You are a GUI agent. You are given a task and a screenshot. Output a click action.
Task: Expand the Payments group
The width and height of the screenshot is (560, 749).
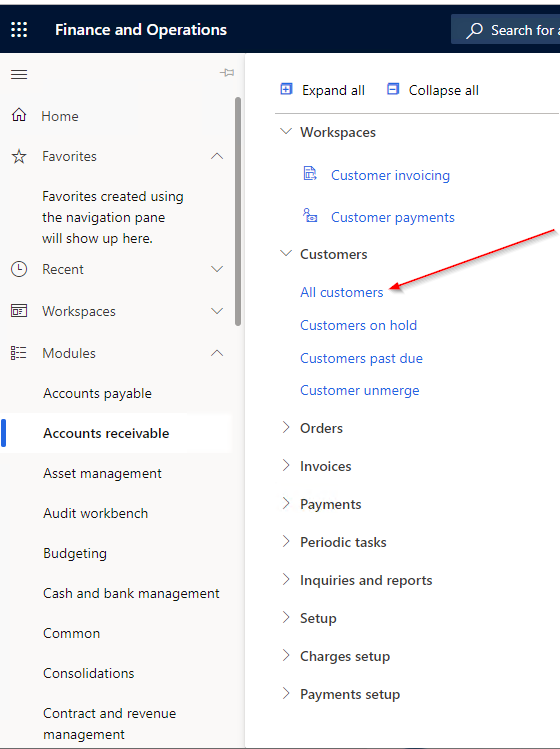click(286, 503)
